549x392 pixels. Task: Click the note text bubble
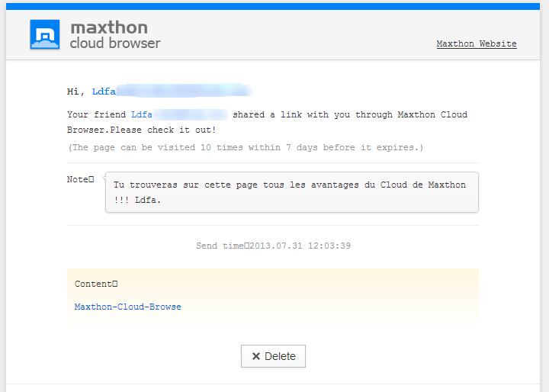coord(291,192)
